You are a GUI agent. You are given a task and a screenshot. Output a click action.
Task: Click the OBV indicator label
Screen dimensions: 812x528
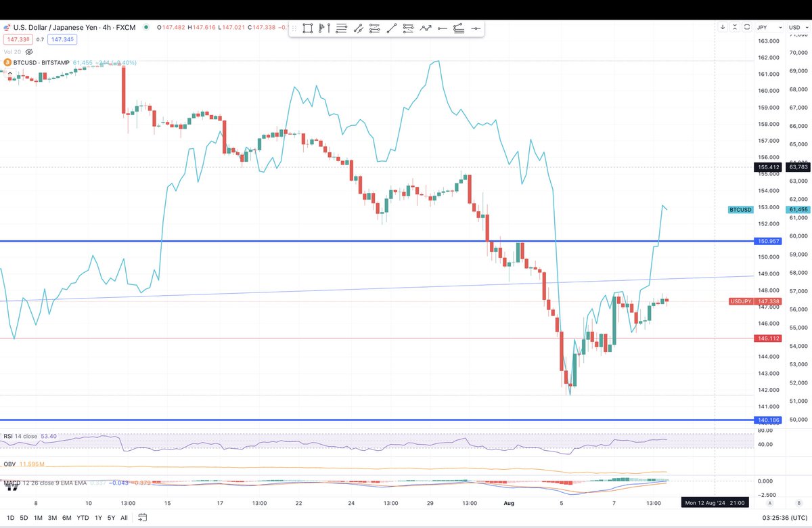point(9,464)
